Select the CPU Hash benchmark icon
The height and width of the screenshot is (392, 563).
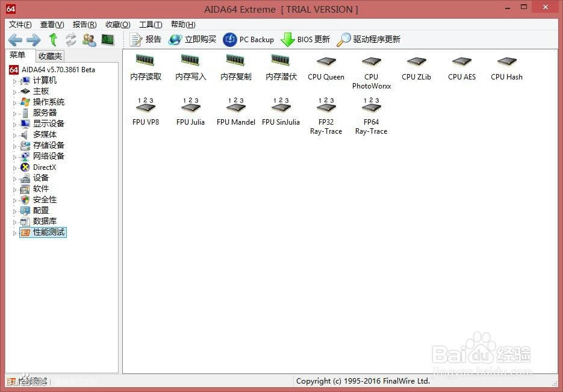coord(506,67)
